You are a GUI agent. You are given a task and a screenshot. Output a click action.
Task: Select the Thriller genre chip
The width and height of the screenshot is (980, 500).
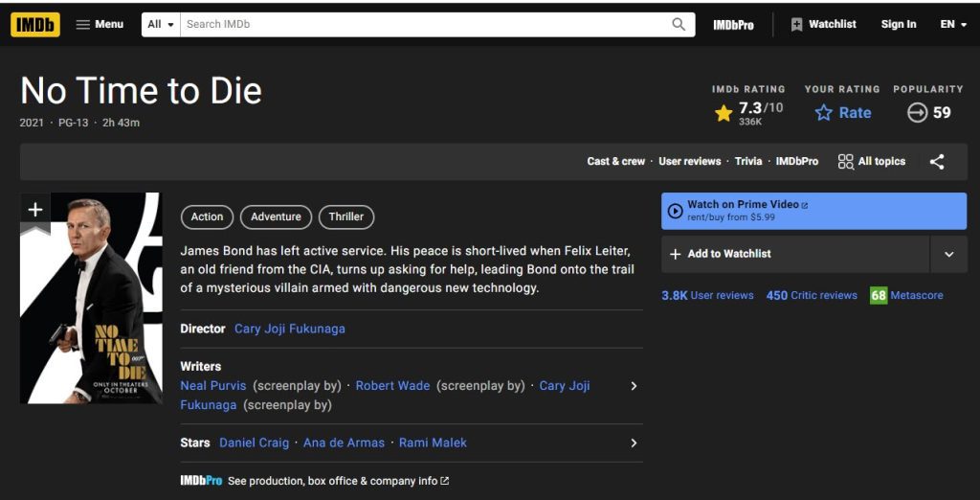point(346,217)
